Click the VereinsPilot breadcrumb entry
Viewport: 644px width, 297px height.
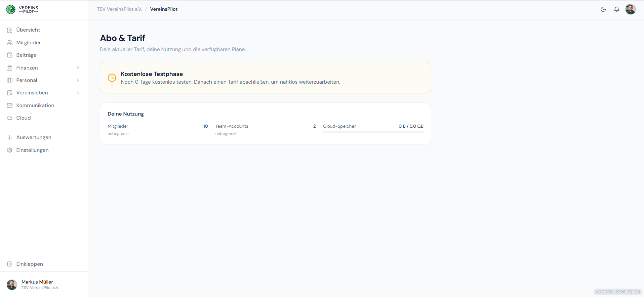tap(164, 9)
